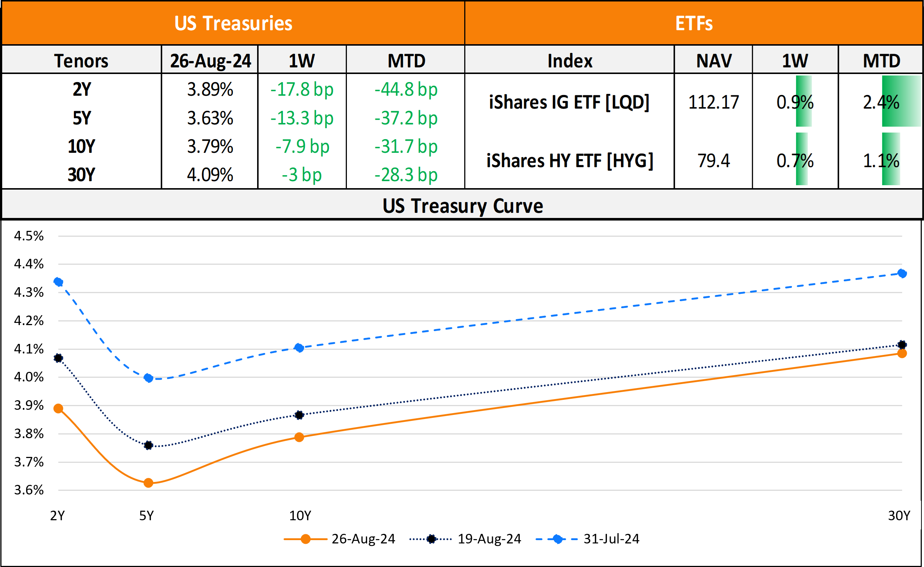The image size is (924, 567).
Task: Select the orange 5Y point on the curve
Action: pos(149,483)
